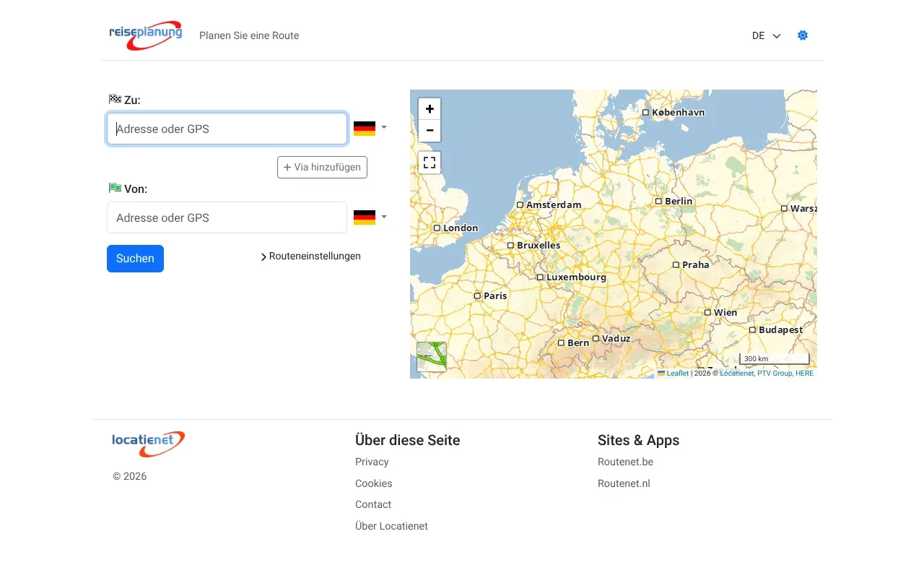This screenshot has height=578, width=924.
Task: Open the Cookies page
Action: pyautogui.click(x=373, y=483)
